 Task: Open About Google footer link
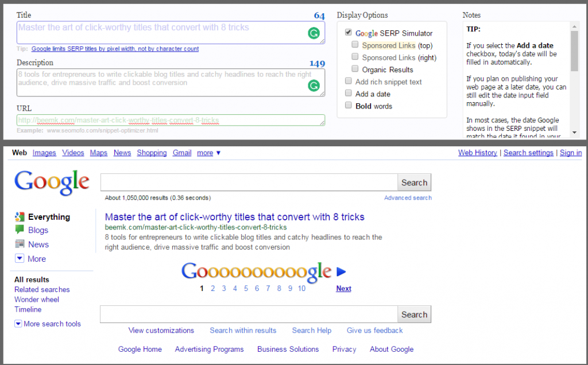(392, 350)
